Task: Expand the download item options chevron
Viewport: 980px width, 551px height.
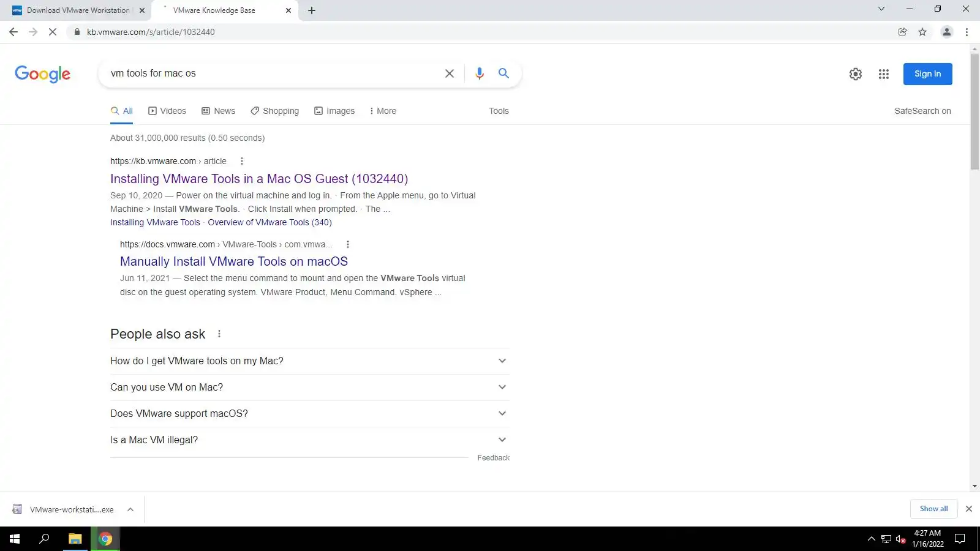Action: point(130,509)
